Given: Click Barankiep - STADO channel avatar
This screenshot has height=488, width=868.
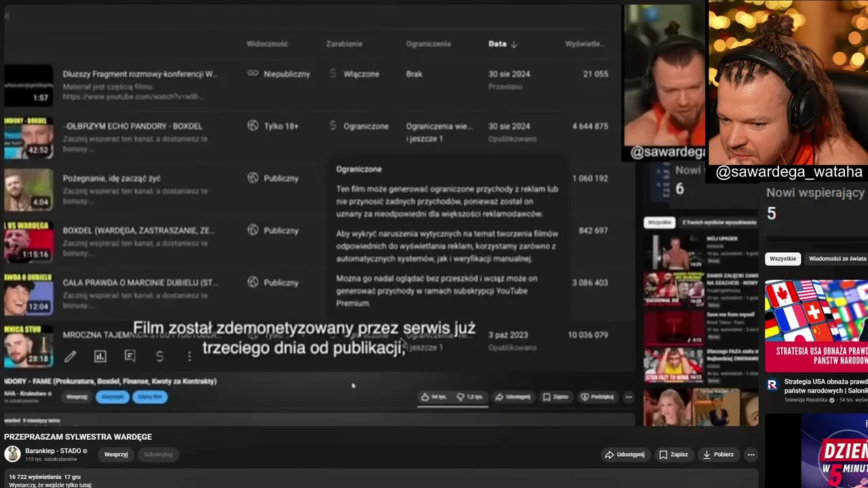Looking at the screenshot, I should click(12, 454).
